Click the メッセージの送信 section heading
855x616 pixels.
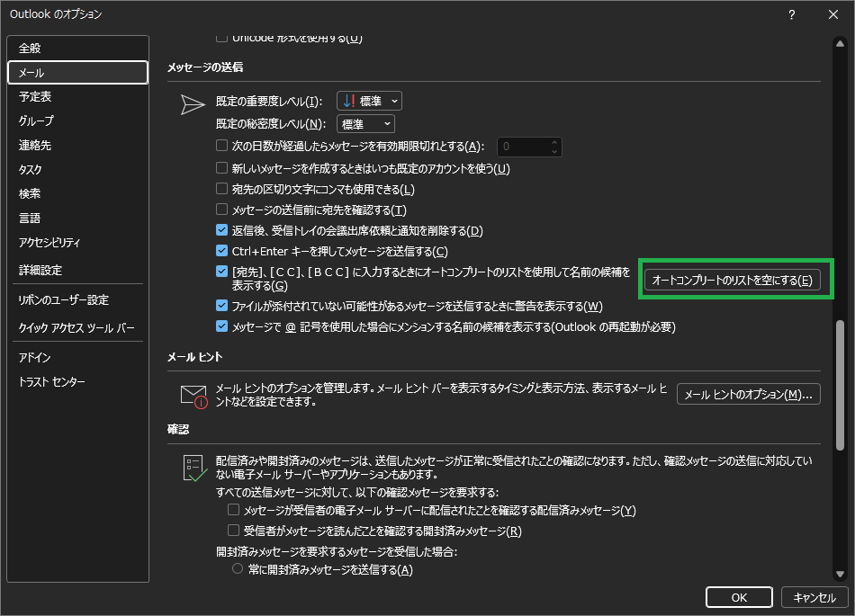point(205,67)
